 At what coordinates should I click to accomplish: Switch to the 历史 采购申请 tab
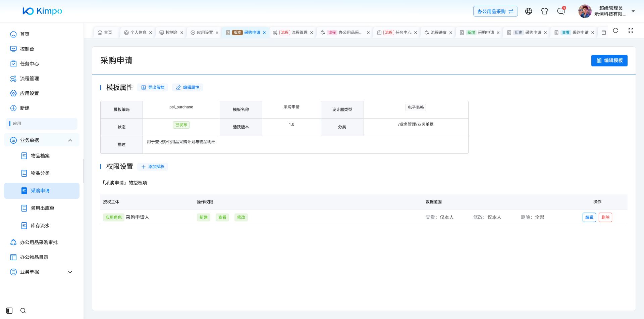coord(527,33)
